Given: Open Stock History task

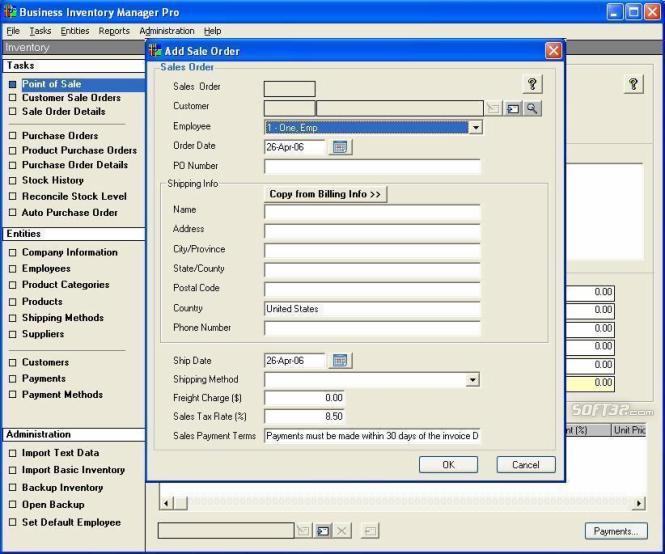Looking at the screenshot, I should pos(53,180).
